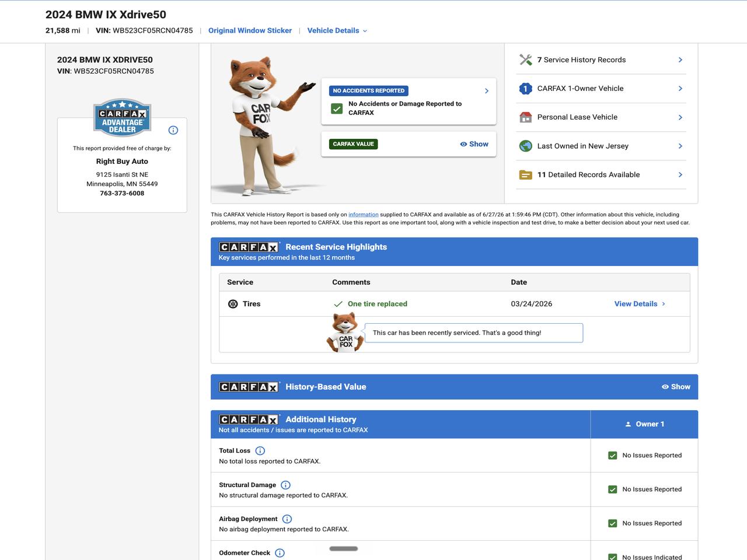Click green check next to One tire replaced
The width and height of the screenshot is (747, 560).
click(x=338, y=304)
